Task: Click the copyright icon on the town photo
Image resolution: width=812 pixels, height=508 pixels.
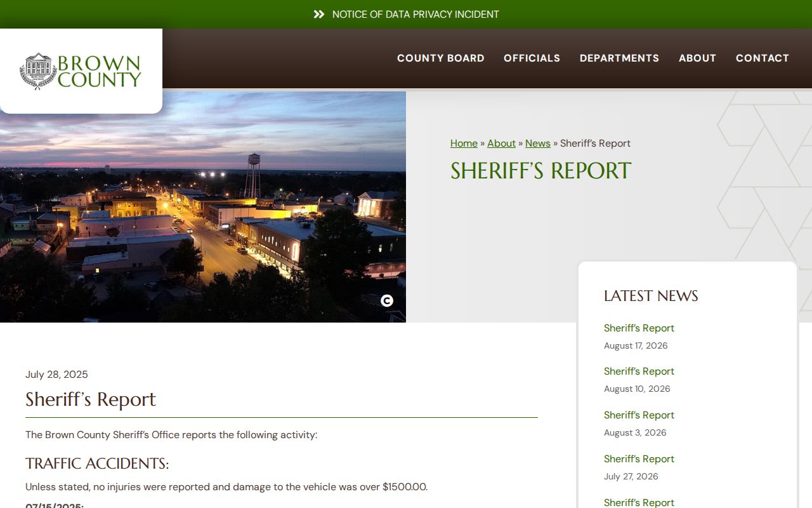Action: click(387, 301)
